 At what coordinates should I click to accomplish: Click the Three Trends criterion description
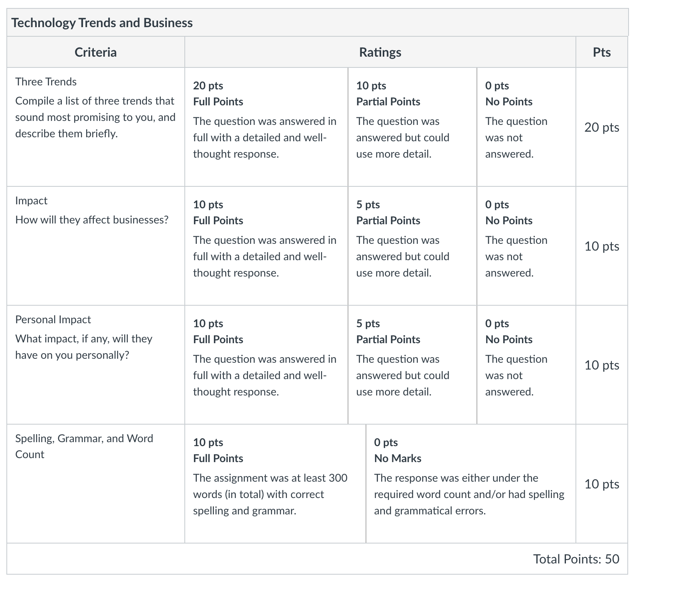coord(95,117)
